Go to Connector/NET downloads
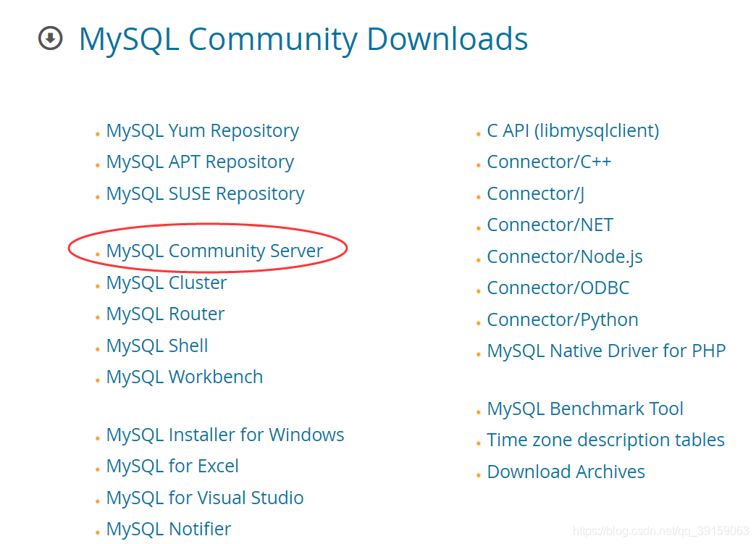 point(550,225)
